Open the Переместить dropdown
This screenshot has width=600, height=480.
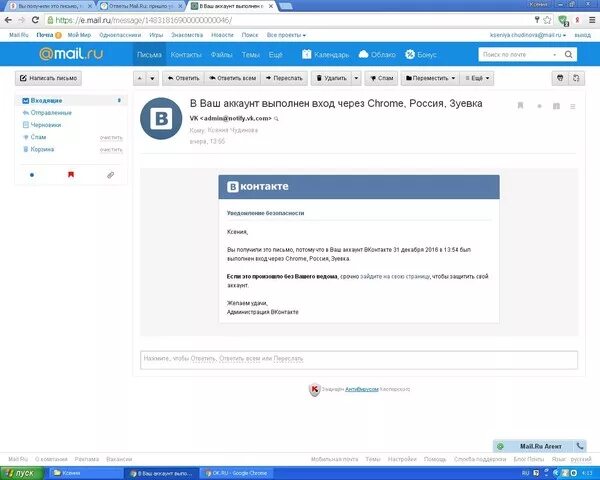click(x=430, y=78)
